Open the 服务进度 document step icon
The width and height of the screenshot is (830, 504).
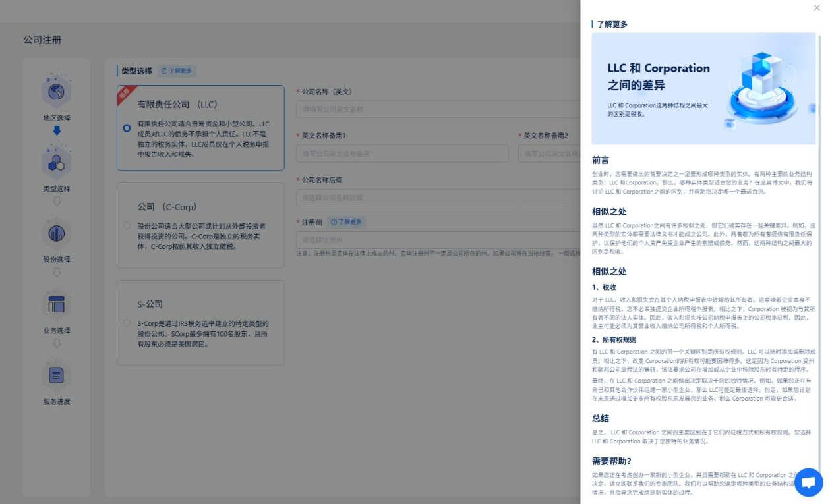[x=56, y=376]
